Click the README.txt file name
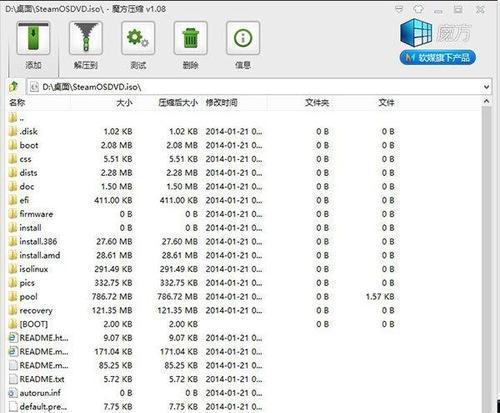This screenshot has height=413, width=500. (42, 379)
